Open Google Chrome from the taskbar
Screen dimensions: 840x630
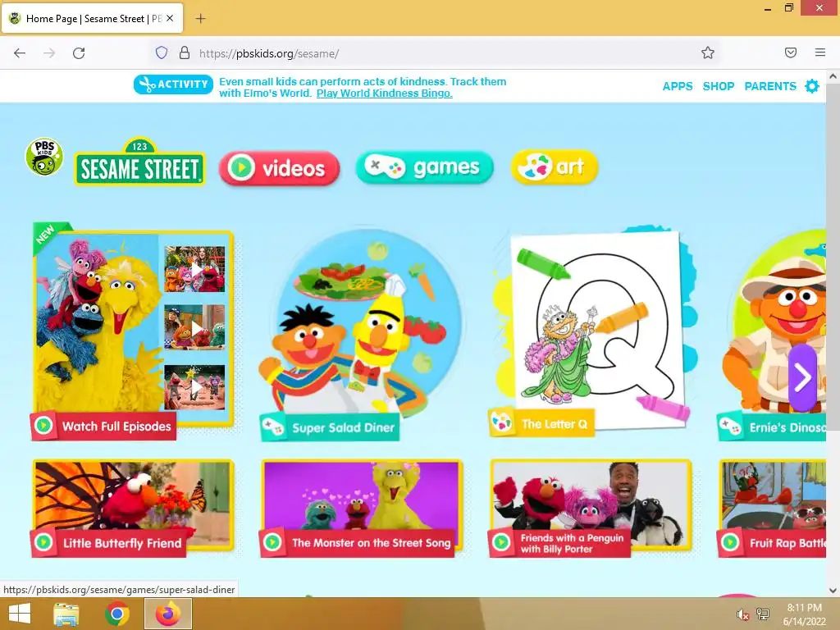(x=117, y=614)
